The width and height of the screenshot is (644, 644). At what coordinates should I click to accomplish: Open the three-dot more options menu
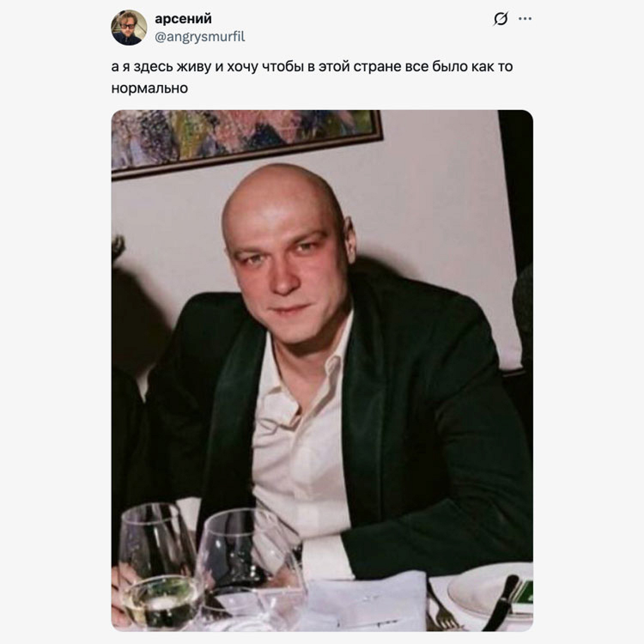[x=526, y=19]
